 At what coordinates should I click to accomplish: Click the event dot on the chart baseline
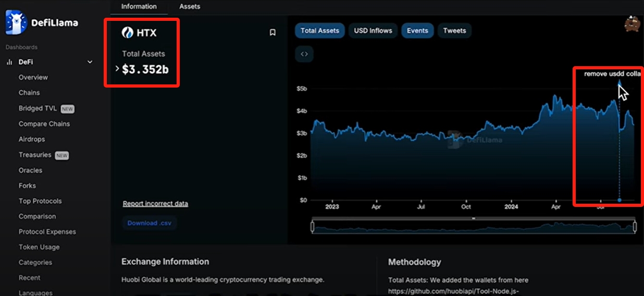pyautogui.click(x=620, y=200)
